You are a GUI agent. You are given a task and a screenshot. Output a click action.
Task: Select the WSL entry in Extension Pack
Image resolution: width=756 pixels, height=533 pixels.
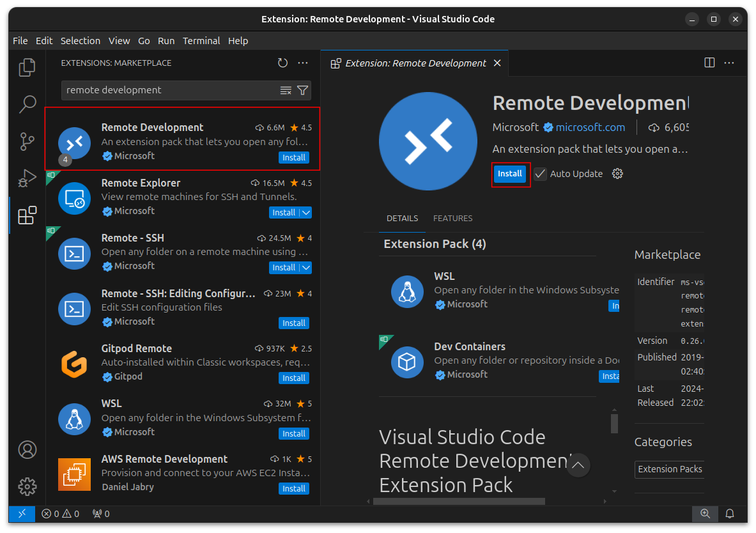tap(500, 291)
